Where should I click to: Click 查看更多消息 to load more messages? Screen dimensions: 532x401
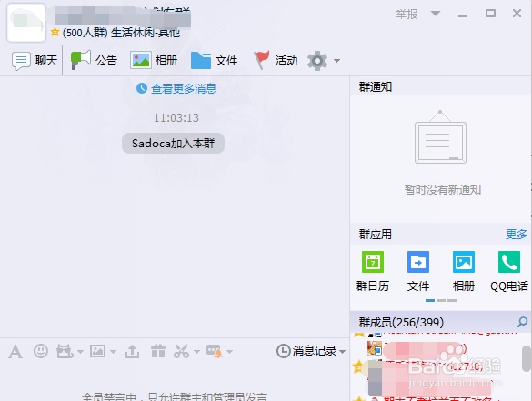[183, 88]
